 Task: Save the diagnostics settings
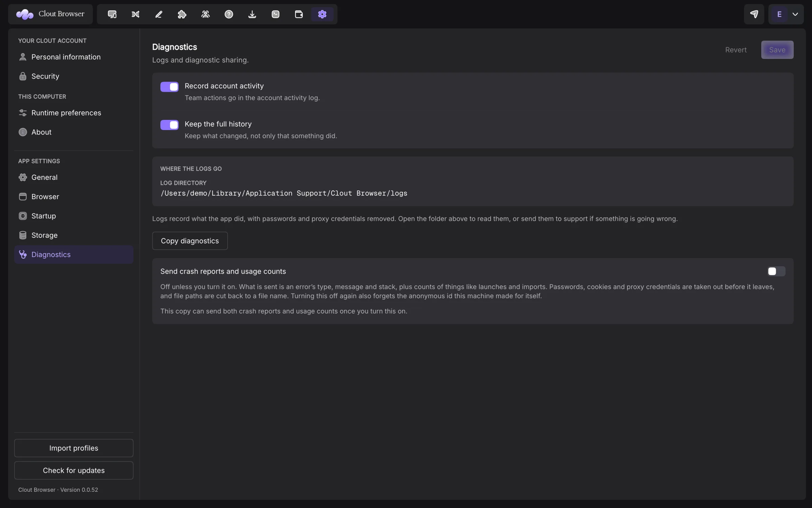pyautogui.click(x=777, y=50)
